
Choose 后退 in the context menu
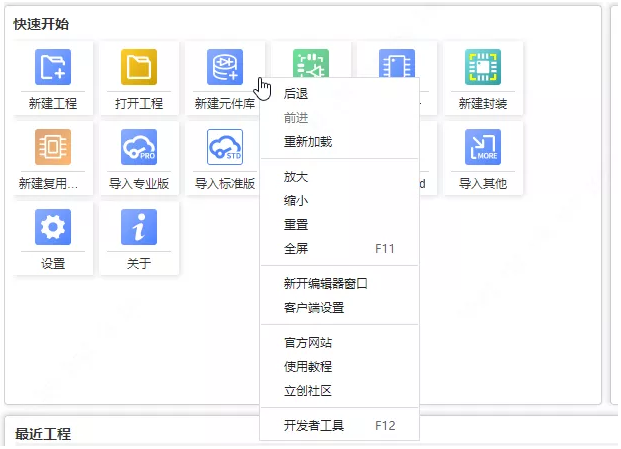pyautogui.click(x=296, y=94)
